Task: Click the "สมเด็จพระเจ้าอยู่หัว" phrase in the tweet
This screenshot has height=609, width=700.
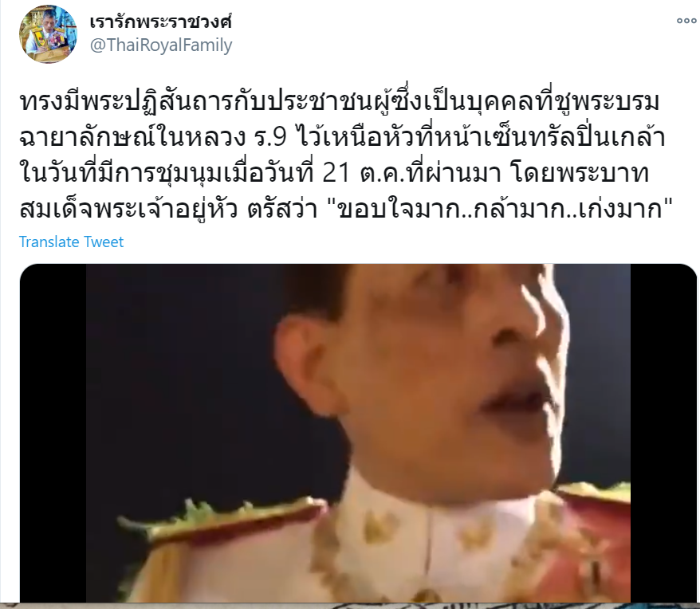Action: coord(128,209)
